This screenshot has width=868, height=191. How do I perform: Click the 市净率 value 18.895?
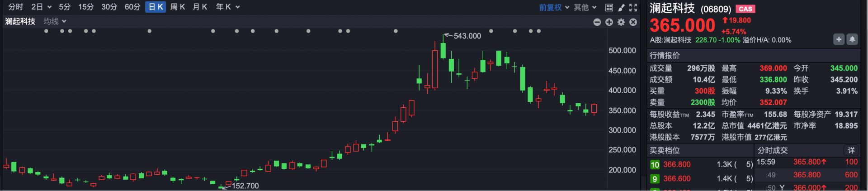click(x=846, y=126)
